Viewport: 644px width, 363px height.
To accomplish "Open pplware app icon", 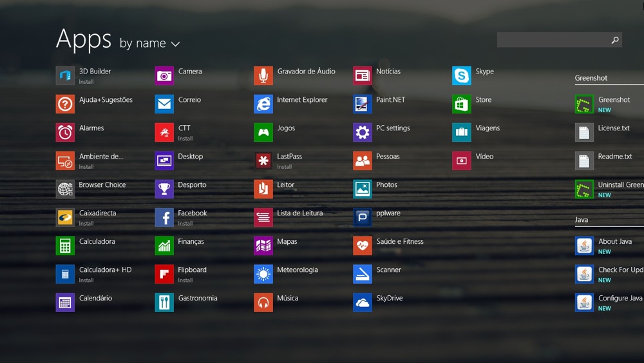I will (x=362, y=217).
